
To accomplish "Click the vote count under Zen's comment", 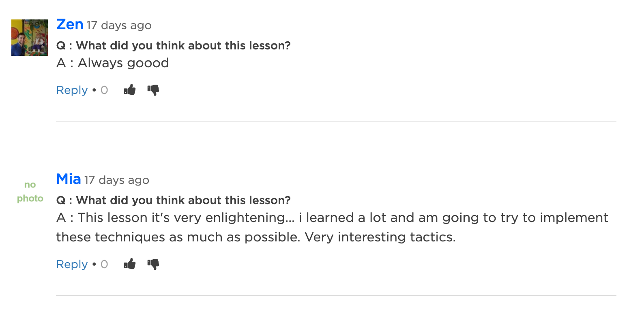I will 104,90.
